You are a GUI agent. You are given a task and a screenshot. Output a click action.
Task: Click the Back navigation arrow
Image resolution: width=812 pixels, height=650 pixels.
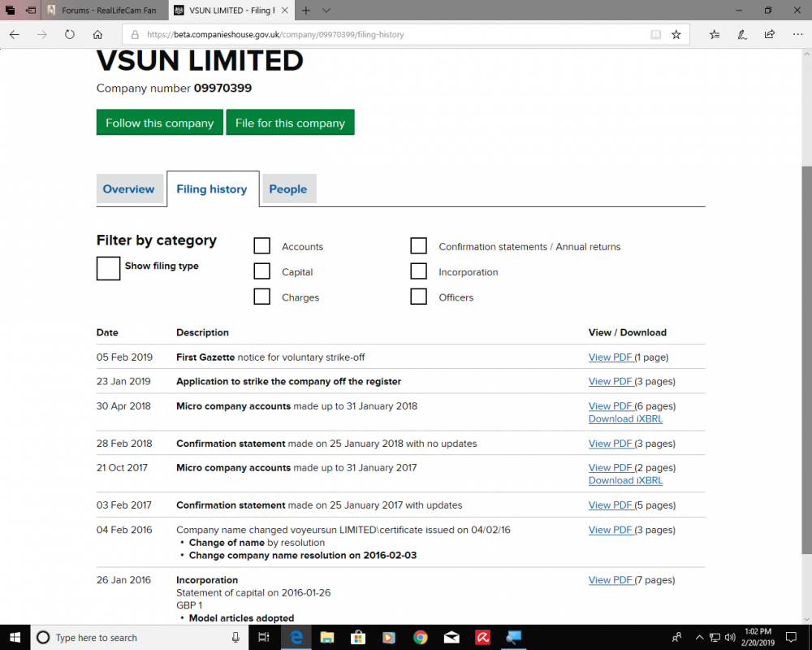tap(14, 34)
